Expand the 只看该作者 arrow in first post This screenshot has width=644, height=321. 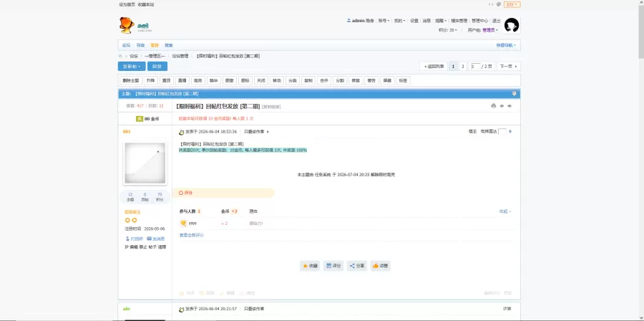coord(268,132)
